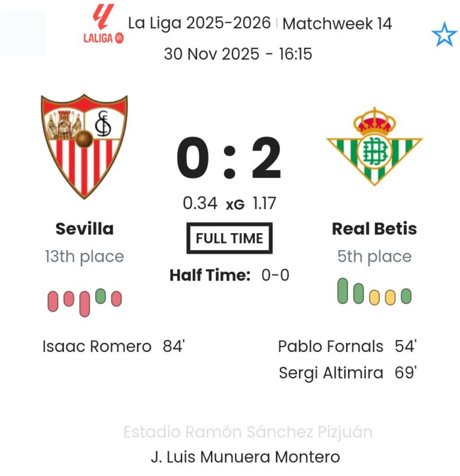
Task: Click Real Betis's last green form pill
Action: 406,296
